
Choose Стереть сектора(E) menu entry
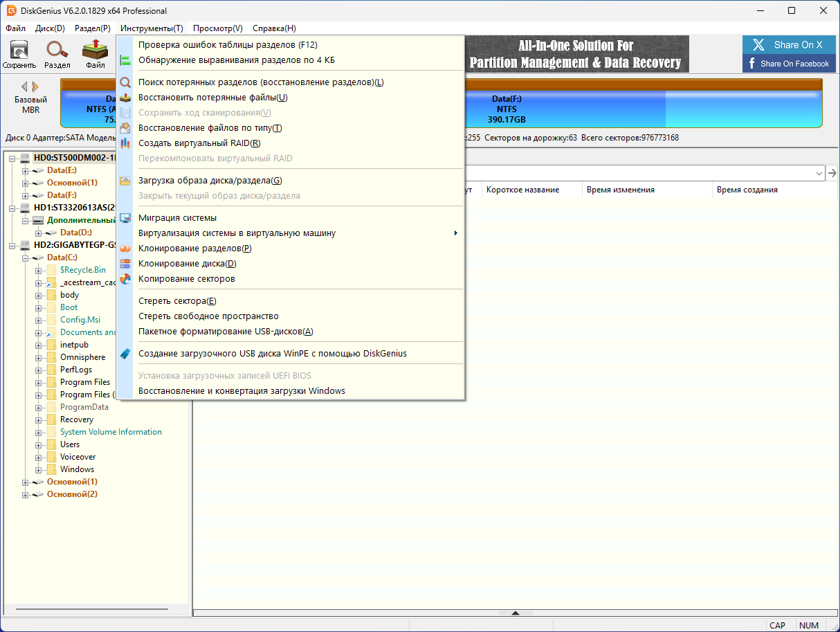coord(291,301)
